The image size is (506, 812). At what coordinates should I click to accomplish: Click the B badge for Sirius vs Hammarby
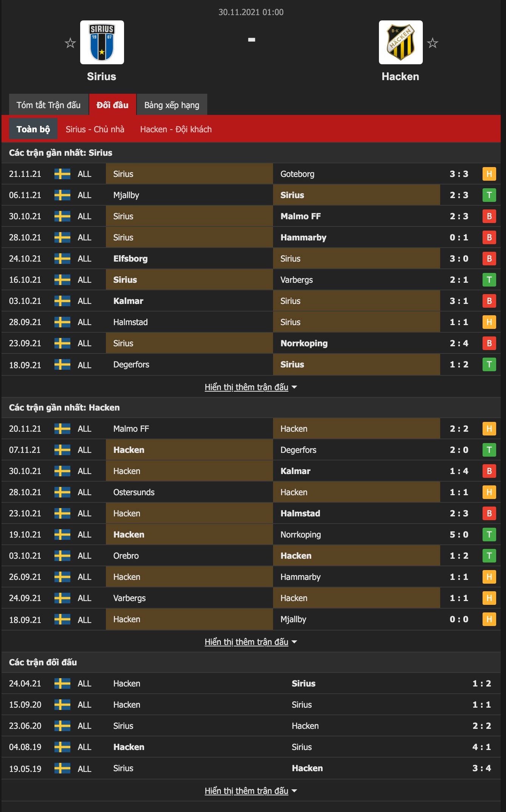click(489, 237)
